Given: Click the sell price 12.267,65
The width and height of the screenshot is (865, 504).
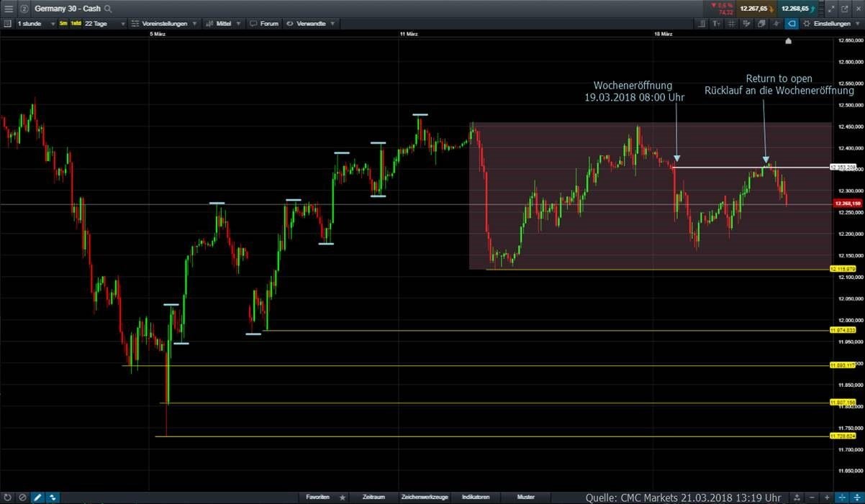Looking at the screenshot, I should coord(758,9).
